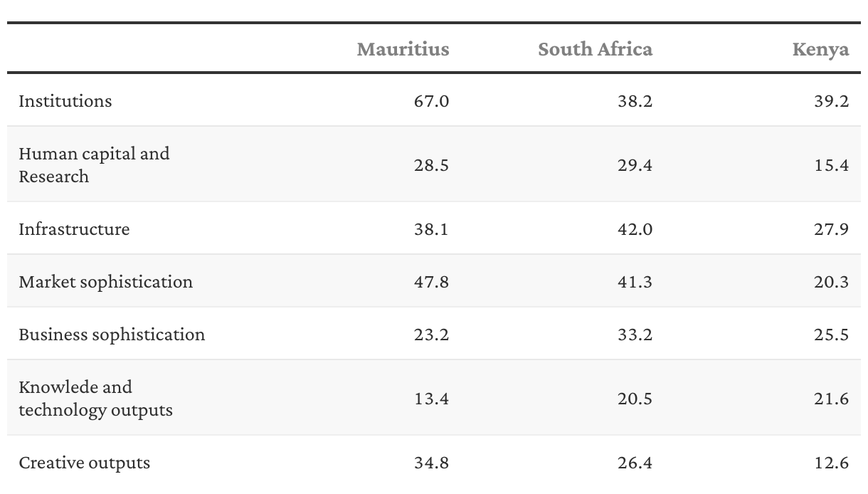Click South Africa Infrastructure value 42.0
868x494 pixels.
coord(635,229)
